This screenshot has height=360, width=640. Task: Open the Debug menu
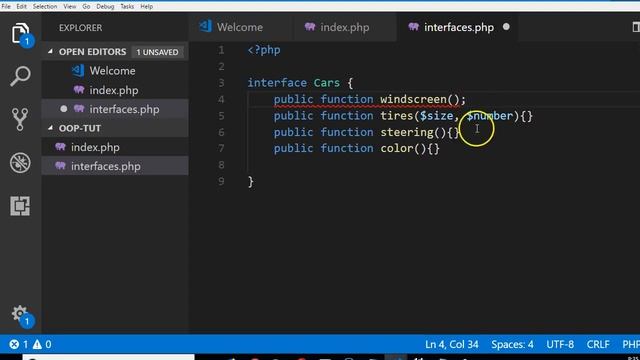(105, 7)
